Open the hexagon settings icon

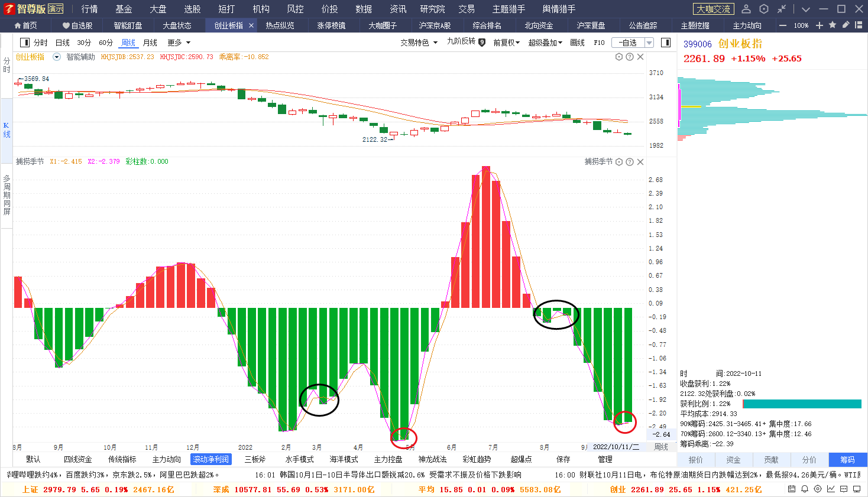pos(764,9)
